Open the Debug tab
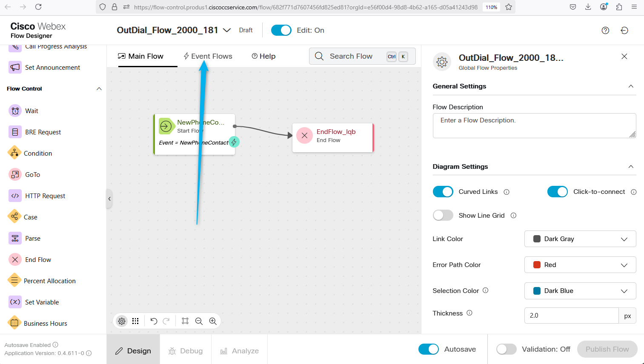The image size is (644, 364). pos(186,351)
